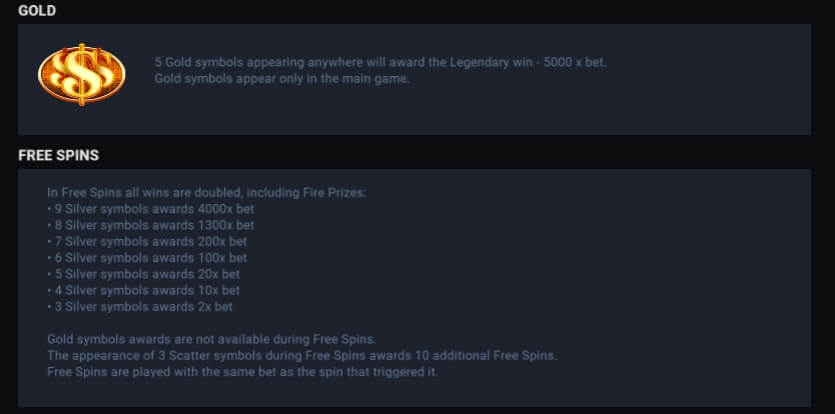Click 'Free Spins are played with the same bet' line
This screenshot has height=414, width=835.
pos(242,372)
